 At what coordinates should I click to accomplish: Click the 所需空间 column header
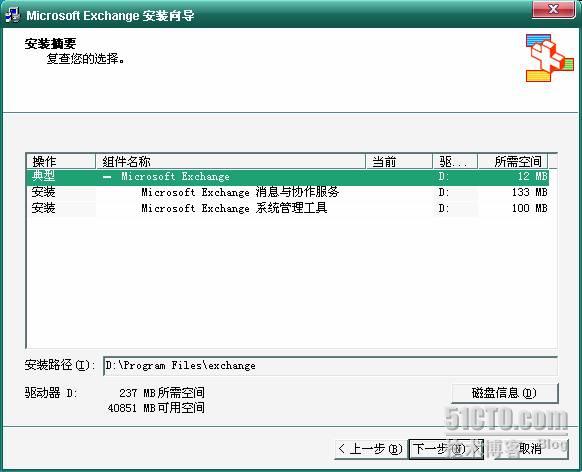[x=513, y=161]
